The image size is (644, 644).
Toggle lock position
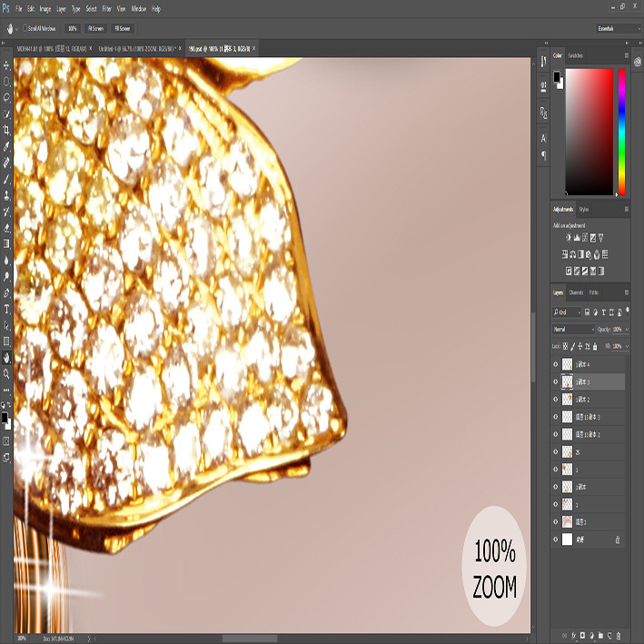(x=580, y=346)
